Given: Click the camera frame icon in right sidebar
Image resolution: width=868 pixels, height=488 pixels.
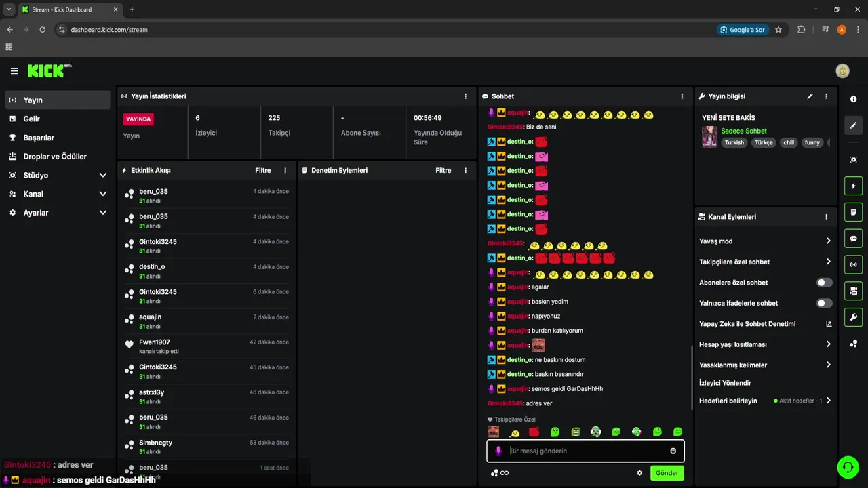Looking at the screenshot, I should (x=853, y=159).
